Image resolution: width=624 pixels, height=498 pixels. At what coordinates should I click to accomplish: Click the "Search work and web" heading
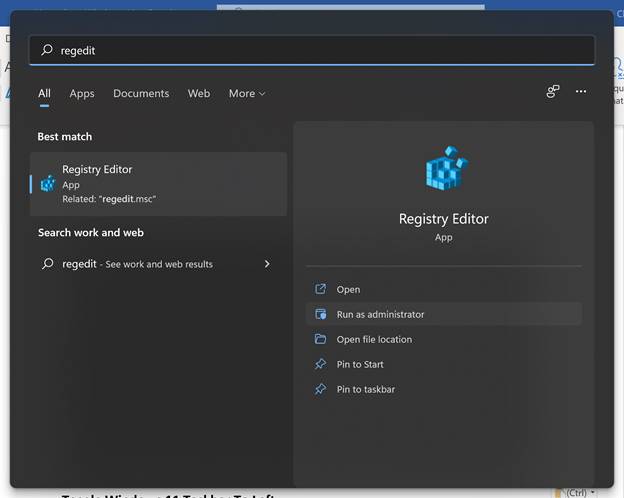coord(91,232)
